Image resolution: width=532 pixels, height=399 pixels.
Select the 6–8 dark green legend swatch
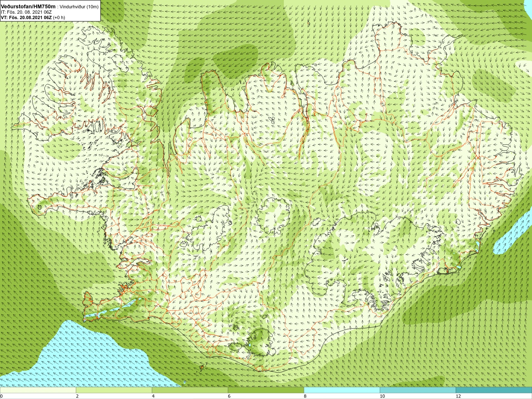(266, 390)
